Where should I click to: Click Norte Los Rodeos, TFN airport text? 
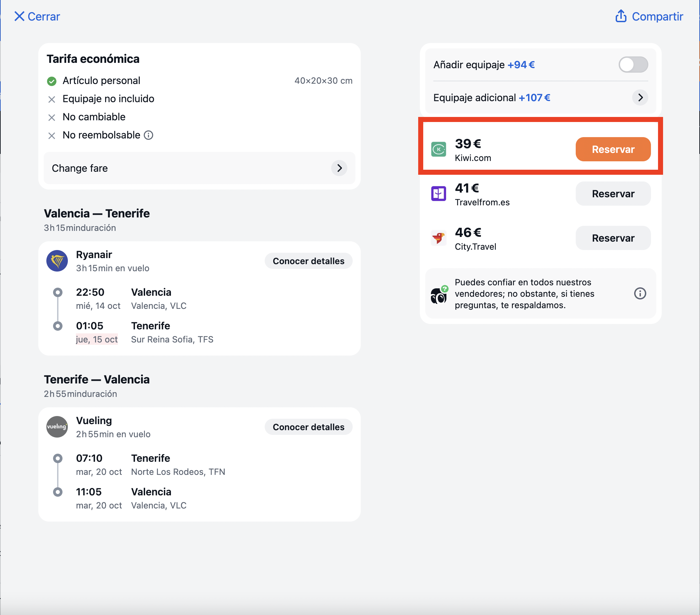(178, 471)
